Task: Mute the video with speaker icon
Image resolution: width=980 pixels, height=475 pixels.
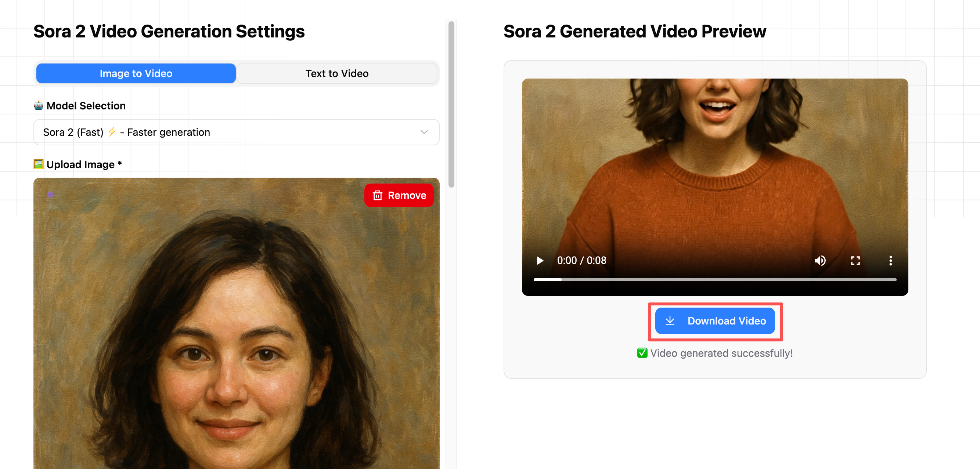Action: click(820, 261)
